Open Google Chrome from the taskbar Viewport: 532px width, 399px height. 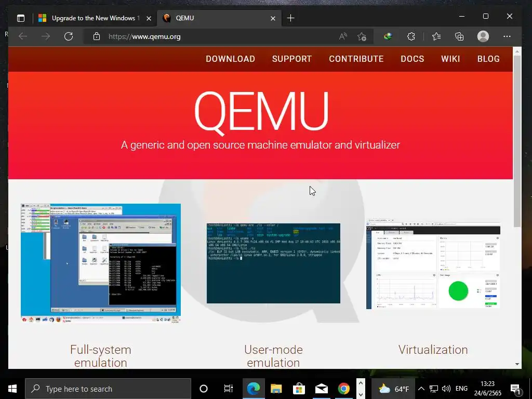click(x=344, y=389)
